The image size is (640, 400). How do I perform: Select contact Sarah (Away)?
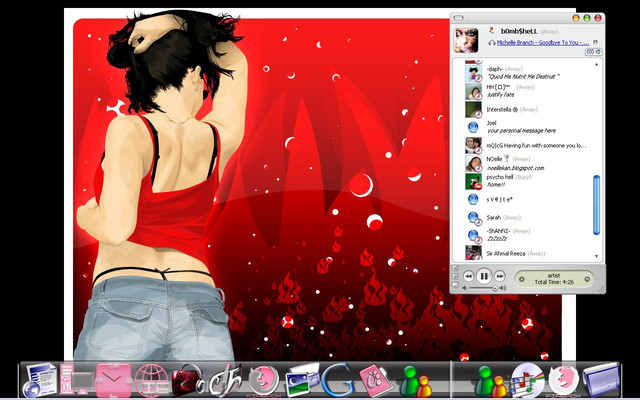527,218
